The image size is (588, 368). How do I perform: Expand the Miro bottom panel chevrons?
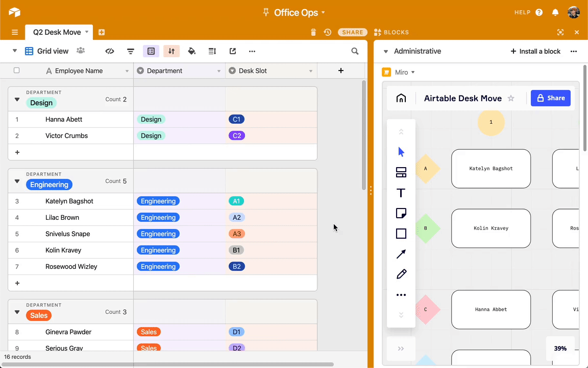pyautogui.click(x=401, y=349)
